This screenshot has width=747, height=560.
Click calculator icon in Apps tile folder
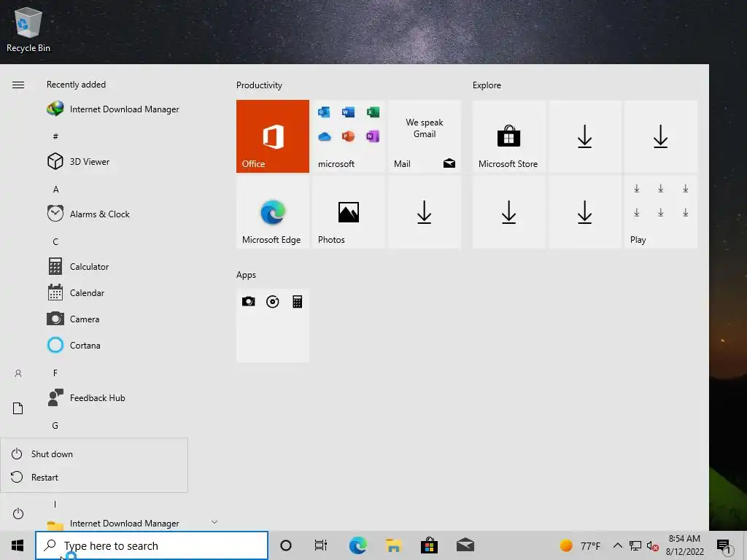pos(298,301)
